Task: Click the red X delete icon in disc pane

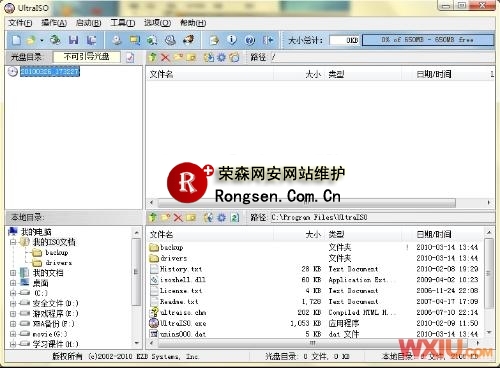Action: pyautogui.click(x=165, y=57)
